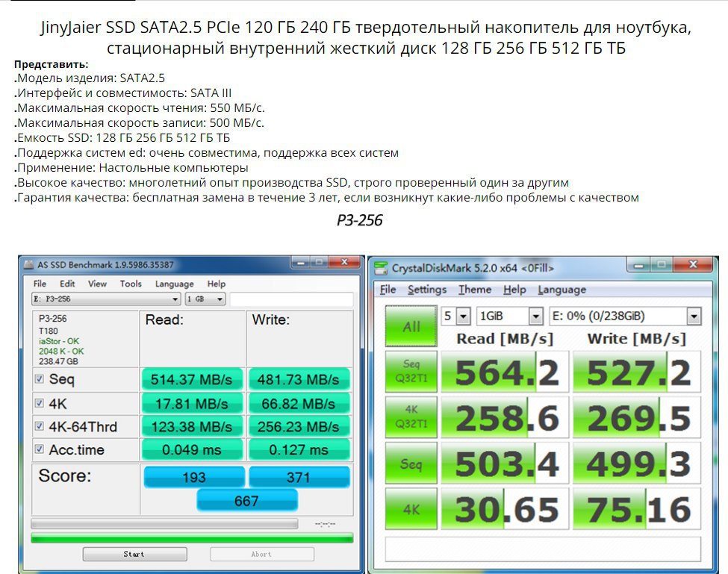Click the gray progress bar above the green one
Viewport: 728px width, 574px height.
[164, 524]
